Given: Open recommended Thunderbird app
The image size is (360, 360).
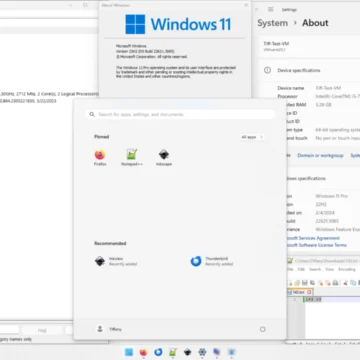Looking at the screenshot, I should tap(212, 261).
